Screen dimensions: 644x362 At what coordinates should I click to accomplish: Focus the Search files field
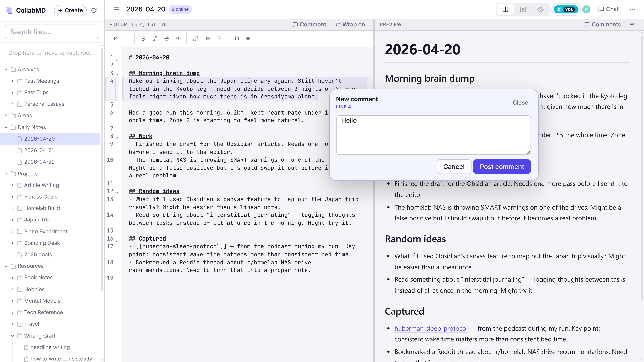pyautogui.click(x=52, y=32)
